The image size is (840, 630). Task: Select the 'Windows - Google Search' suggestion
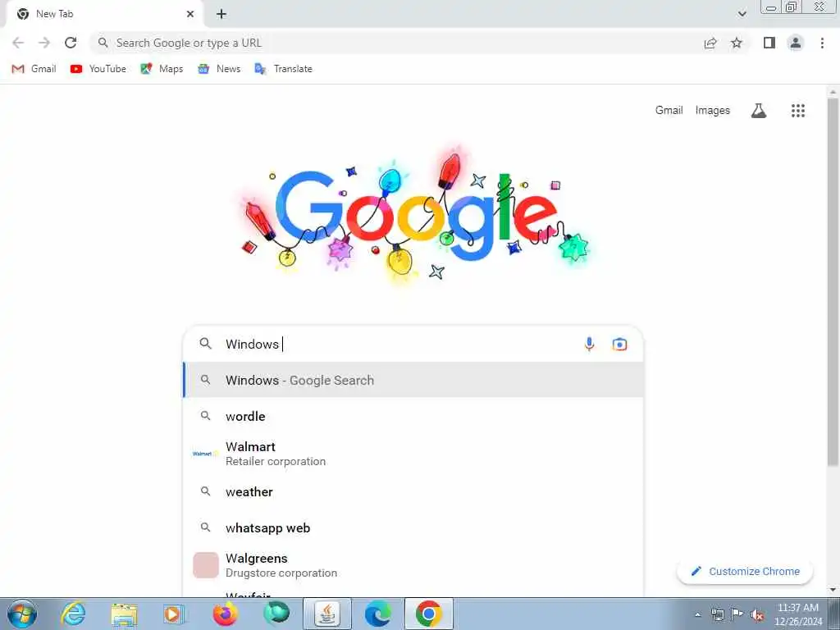[x=413, y=381]
